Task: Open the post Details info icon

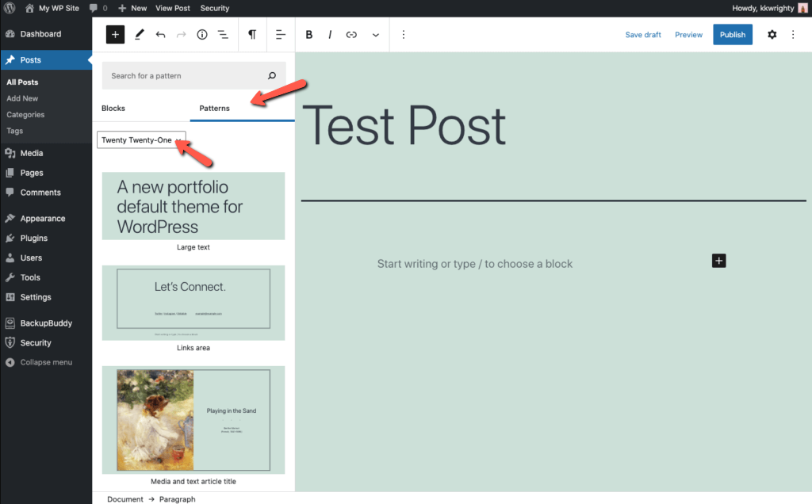Action: pyautogui.click(x=202, y=35)
